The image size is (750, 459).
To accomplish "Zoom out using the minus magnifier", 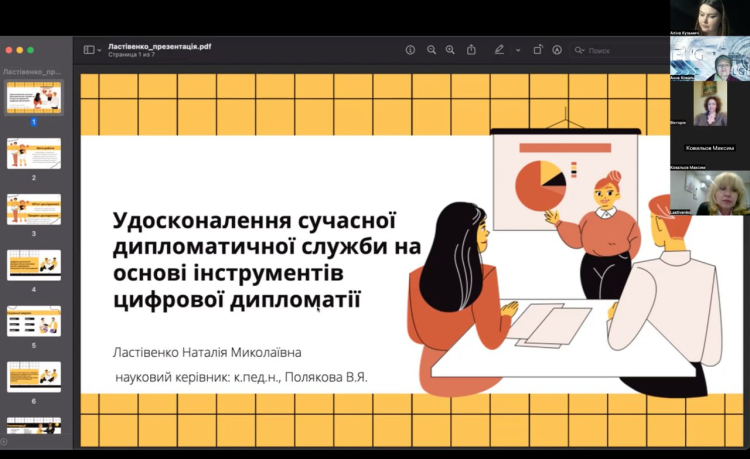I will tap(432, 50).
